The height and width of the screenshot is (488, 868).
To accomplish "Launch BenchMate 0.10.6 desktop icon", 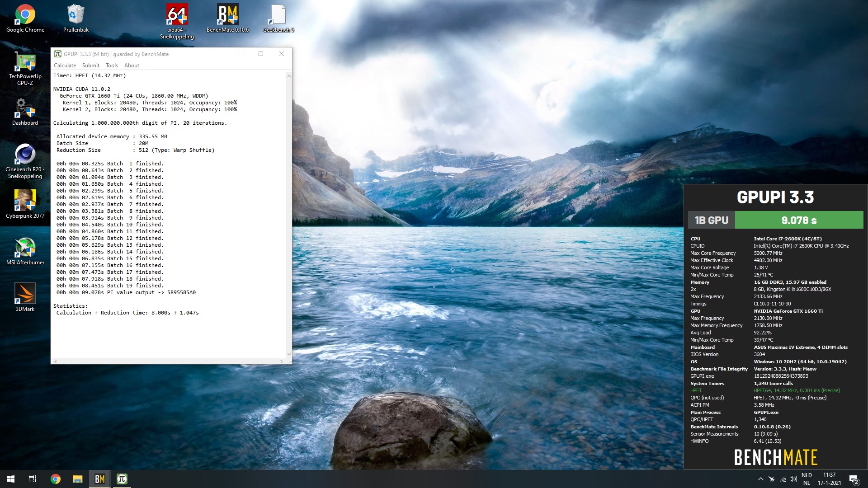I will pos(227,19).
